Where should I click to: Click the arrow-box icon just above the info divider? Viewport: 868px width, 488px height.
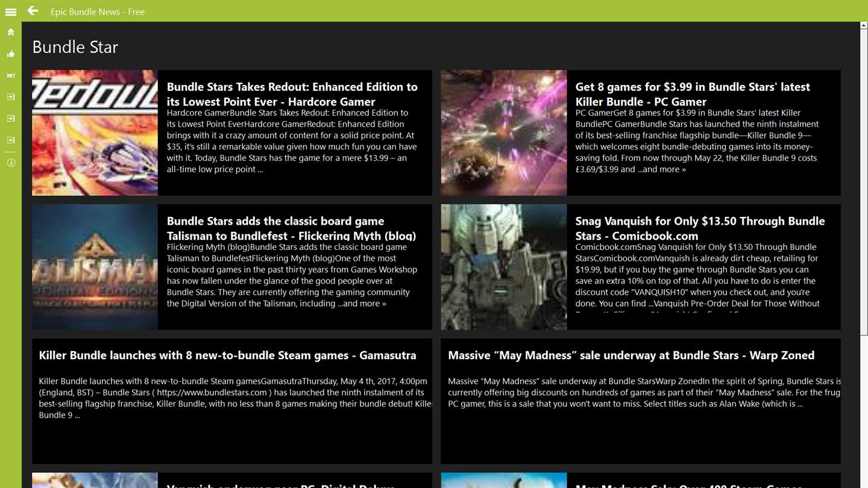point(11,140)
